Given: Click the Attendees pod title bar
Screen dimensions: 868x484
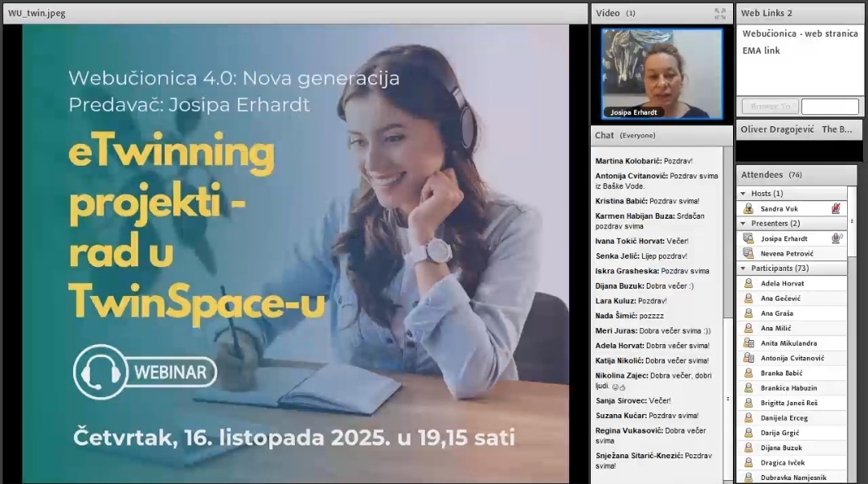Looking at the screenshot, I should pos(796,174).
